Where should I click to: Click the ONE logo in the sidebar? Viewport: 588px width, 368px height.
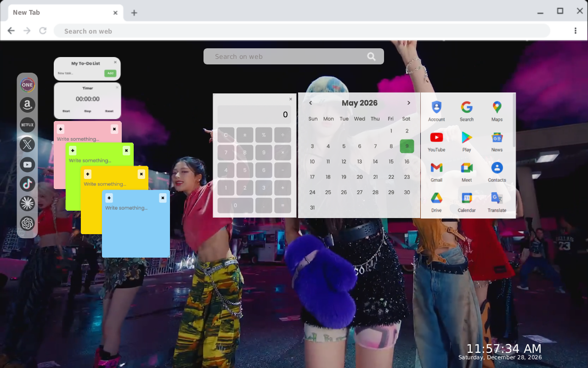pos(28,85)
